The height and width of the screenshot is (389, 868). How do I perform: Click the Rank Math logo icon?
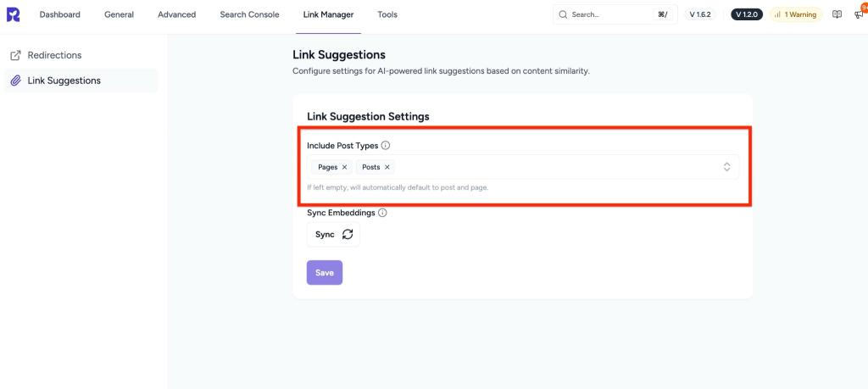pyautogui.click(x=15, y=14)
